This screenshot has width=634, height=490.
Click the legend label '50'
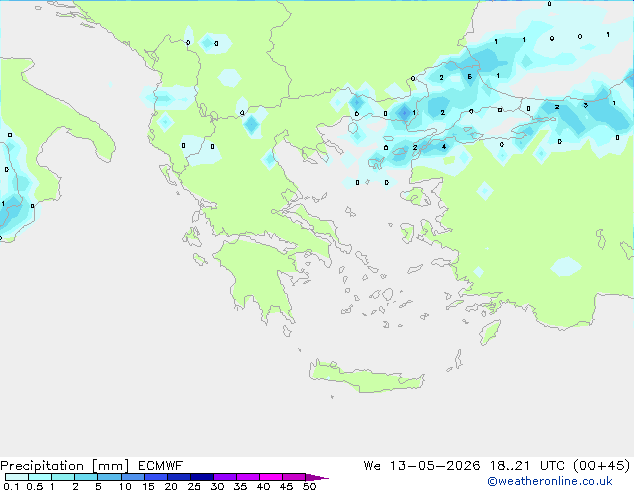tap(309, 486)
